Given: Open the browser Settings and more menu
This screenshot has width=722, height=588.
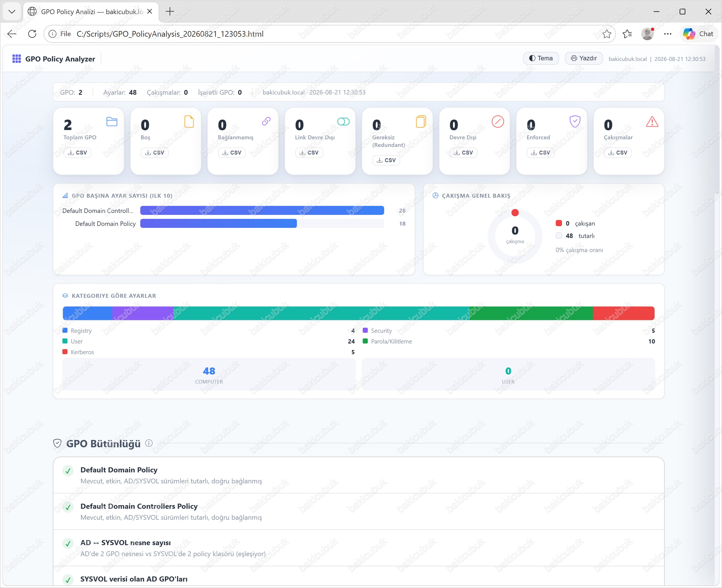Looking at the screenshot, I should (668, 34).
